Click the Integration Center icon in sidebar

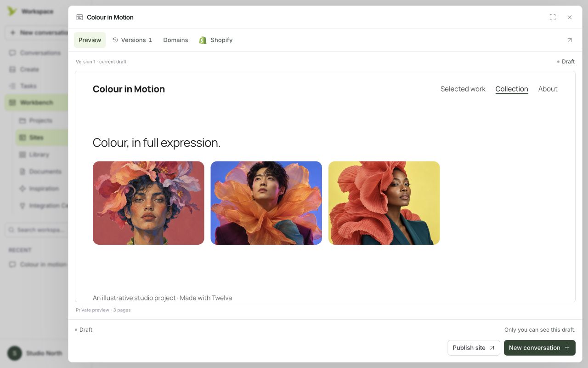(x=22, y=206)
